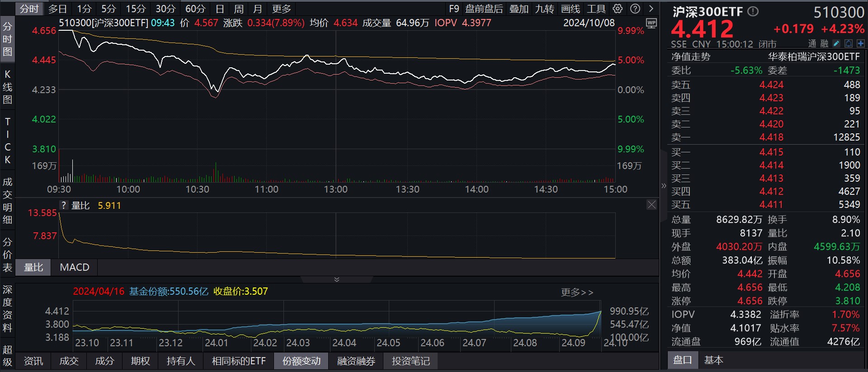
Task: Switch to the 月 monthly chart
Action: point(258,9)
